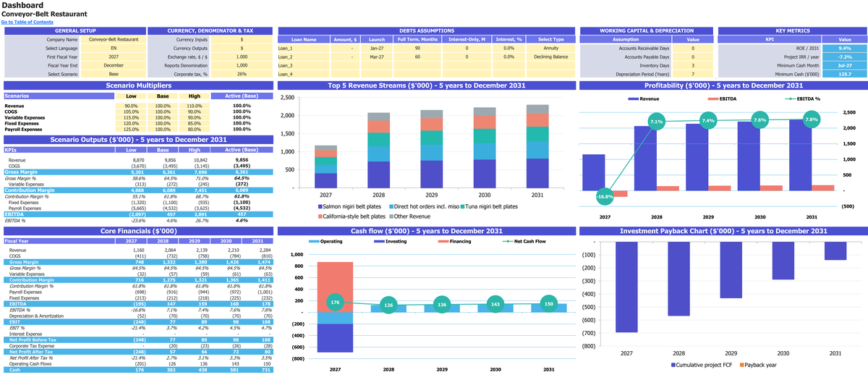
Task: Select the Project IRR value -7.2%
Action: coord(844,56)
